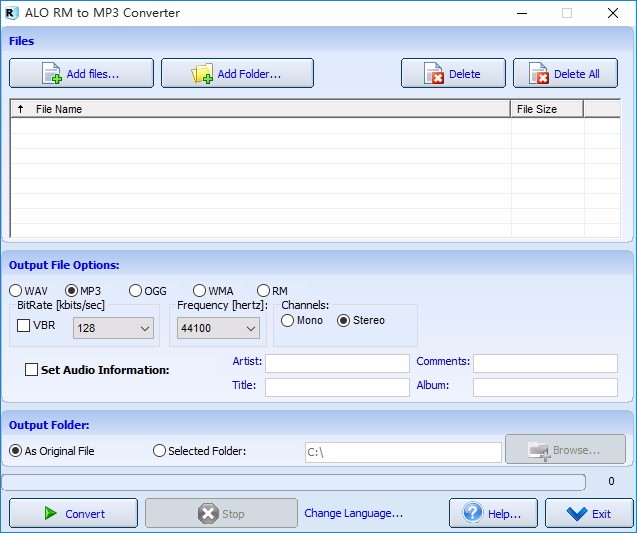Click the Delete button
The image size is (637, 533).
pos(453,73)
